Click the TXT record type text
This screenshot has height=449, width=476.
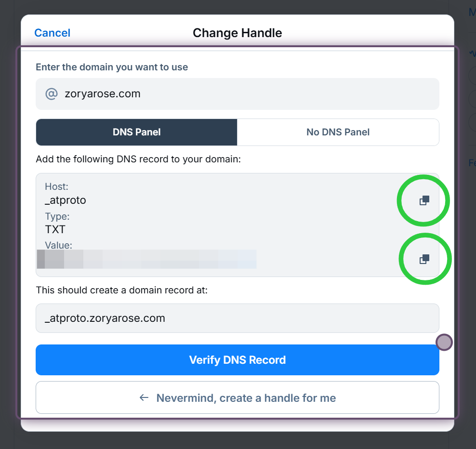pyautogui.click(x=55, y=229)
